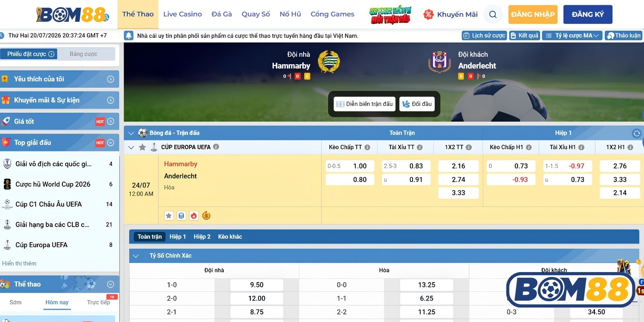Collapse the Bóng đá - Trận đấu header
This screenshot has height=322, width=644.
point(131,133)
